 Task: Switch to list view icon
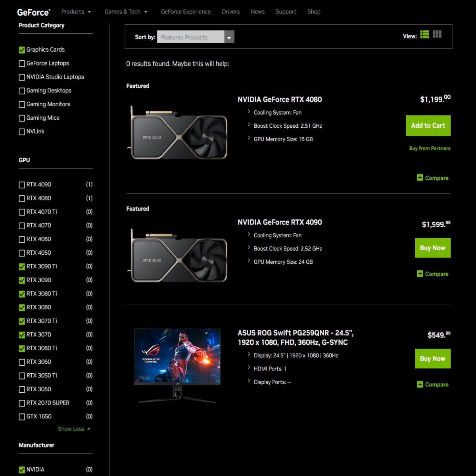click(x=424, y=35)
